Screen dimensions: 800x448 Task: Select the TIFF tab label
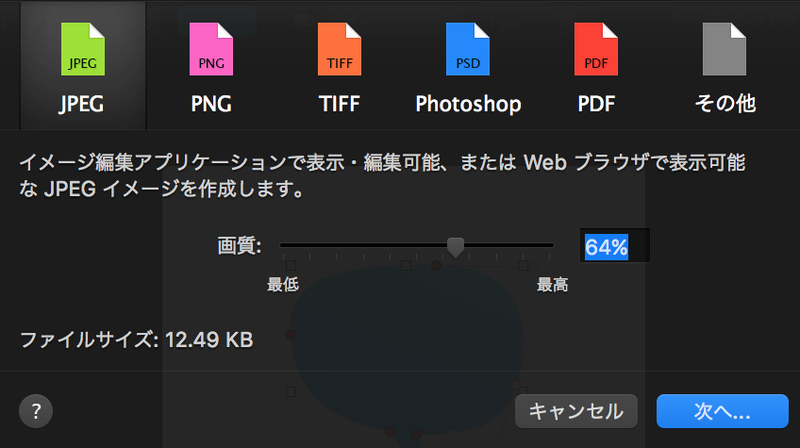[x=339, y=104]
